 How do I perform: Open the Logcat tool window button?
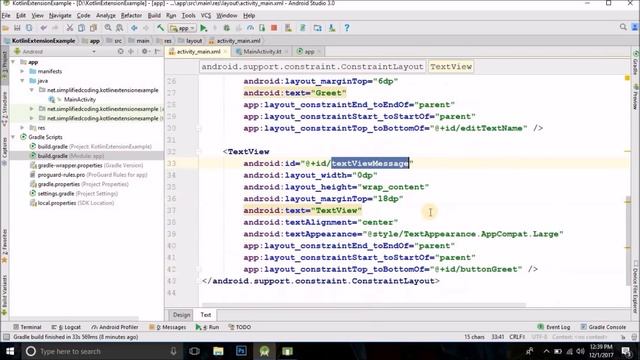click(66, 327)
